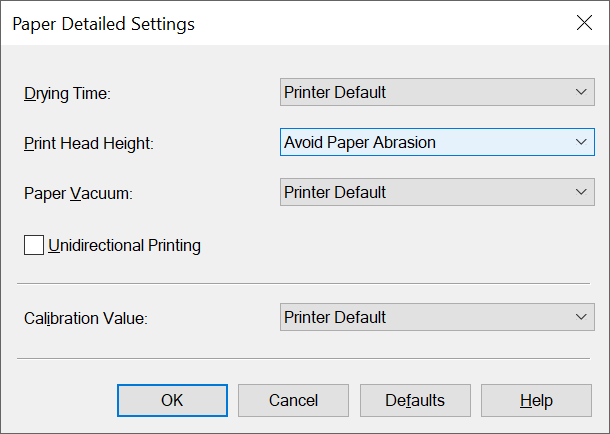Click the Print Head Height label
This screenshot has width=610, height=434.
pos(89,143)
